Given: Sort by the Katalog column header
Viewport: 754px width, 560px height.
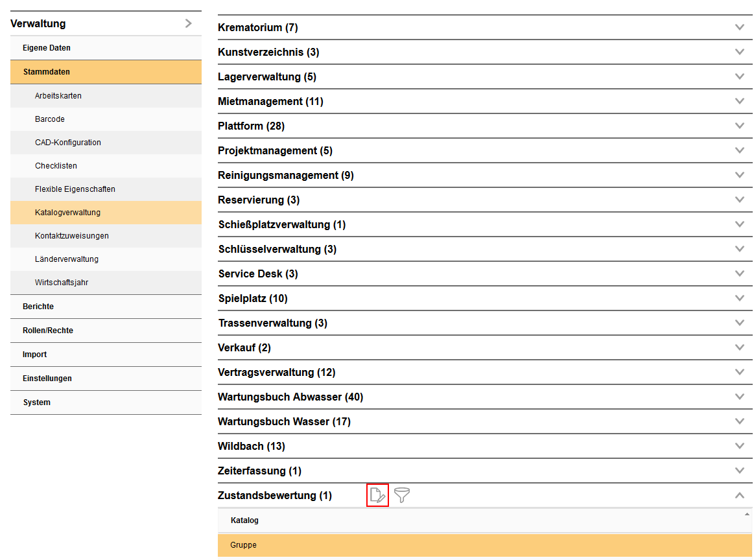Looking at the screenshot, I should click(x=244, y=520).
